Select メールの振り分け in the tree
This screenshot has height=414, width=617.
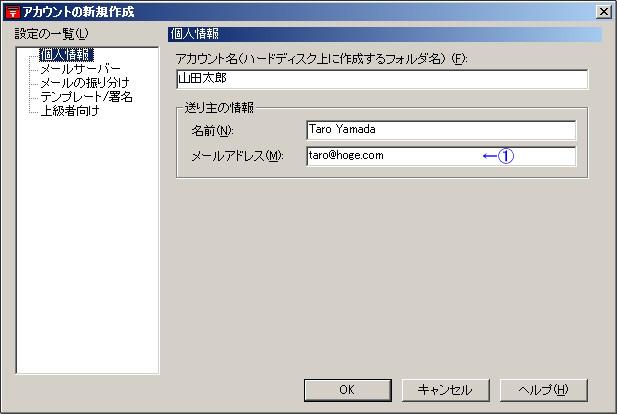pos(85,83)
